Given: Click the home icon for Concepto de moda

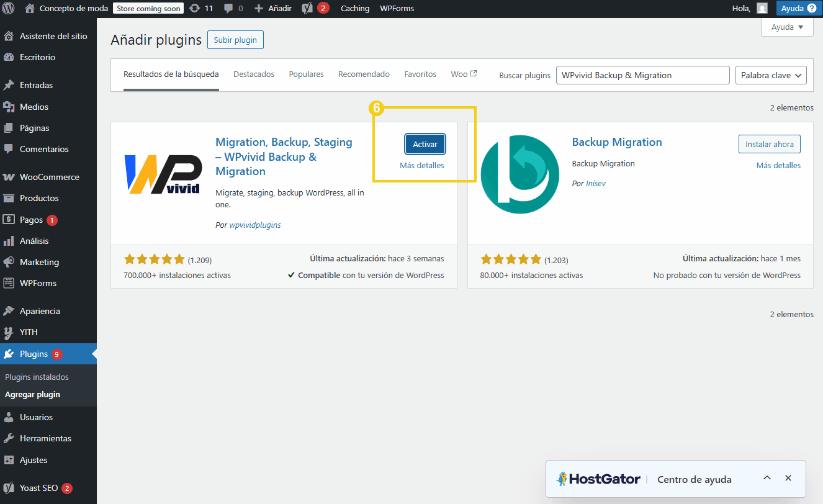Looking at the screenshot, I should pyautogui.click(x=30, y=9).
